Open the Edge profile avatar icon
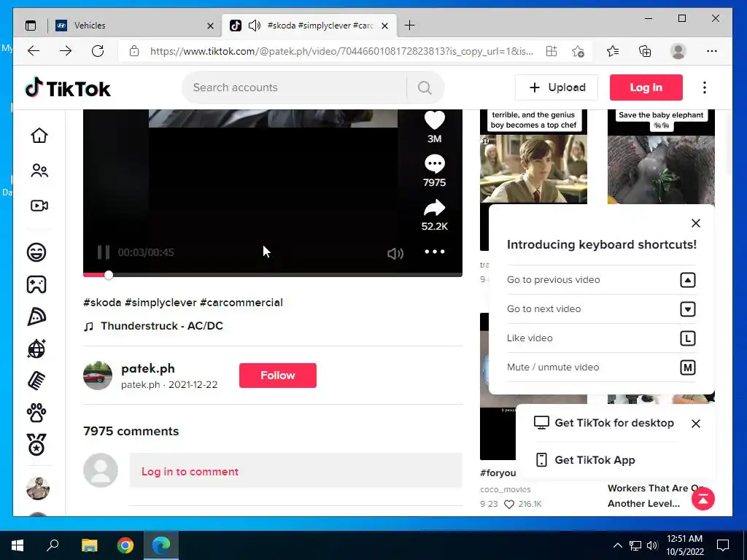This screenshot has height=560, width=747. point(678,51)
